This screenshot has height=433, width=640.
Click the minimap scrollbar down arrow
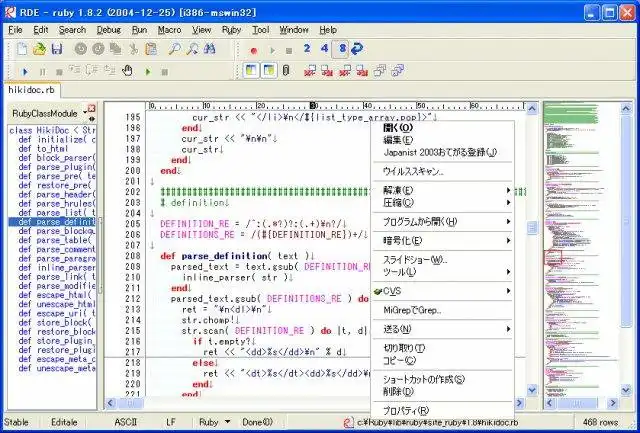tap(626, 391)
